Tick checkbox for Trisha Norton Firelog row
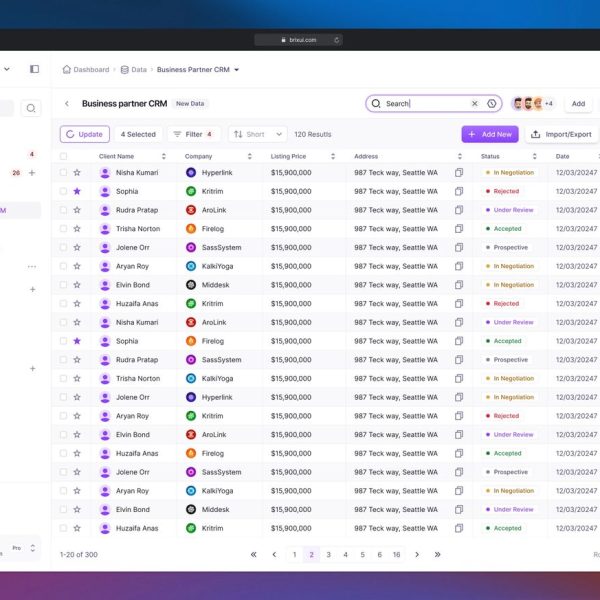 pyautogui.click(x=64, y=229)
